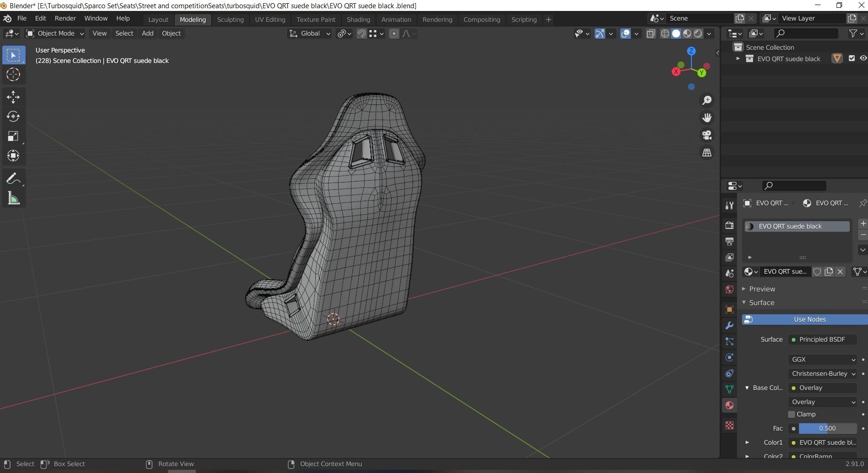Open the Render menu
868x473 pixels.
point(65,18)
